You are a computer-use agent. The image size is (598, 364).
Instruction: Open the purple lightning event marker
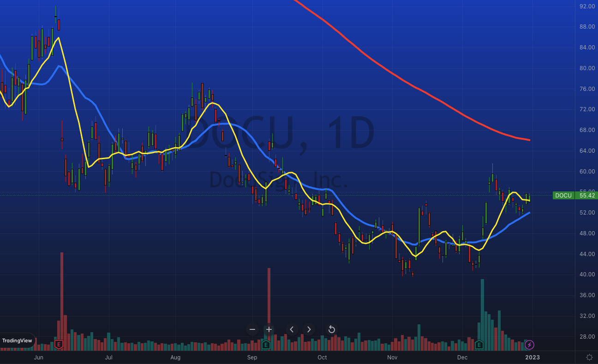point(530,345)
